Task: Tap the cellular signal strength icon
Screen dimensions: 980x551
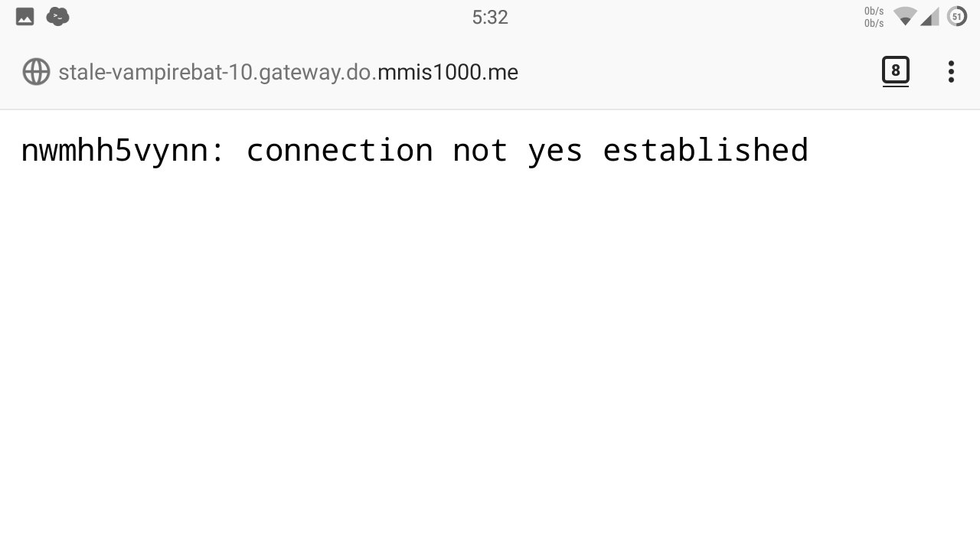Action: pyautogui.click(x=929, y=17)
